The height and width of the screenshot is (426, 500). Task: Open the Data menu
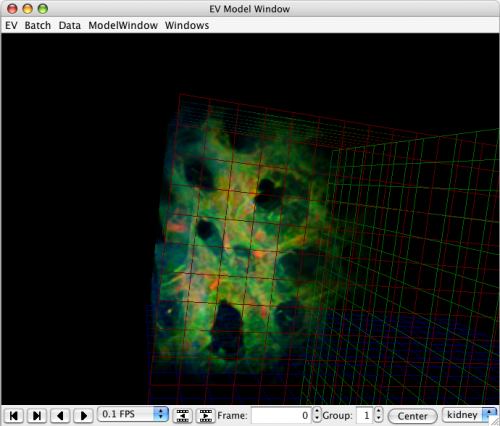tap(70, 25)
